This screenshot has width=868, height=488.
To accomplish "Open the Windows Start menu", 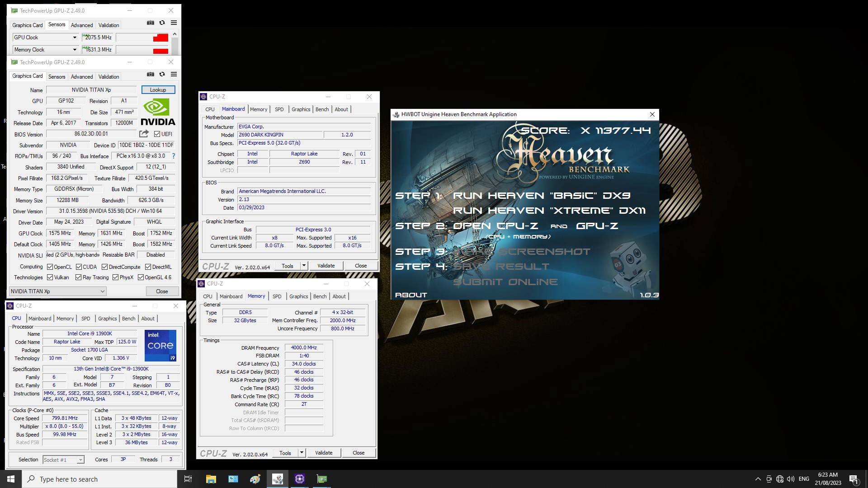I will click(x=11, y=479).
